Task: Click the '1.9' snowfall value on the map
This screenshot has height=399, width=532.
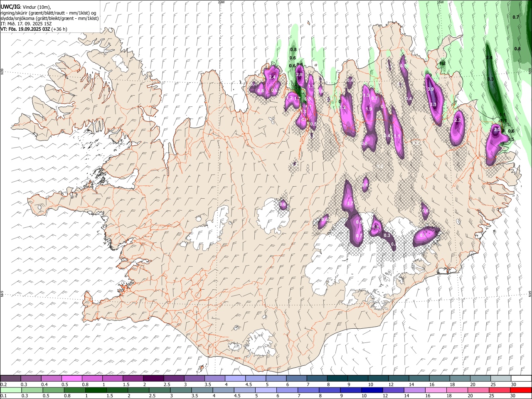Action: pos(369,109)
